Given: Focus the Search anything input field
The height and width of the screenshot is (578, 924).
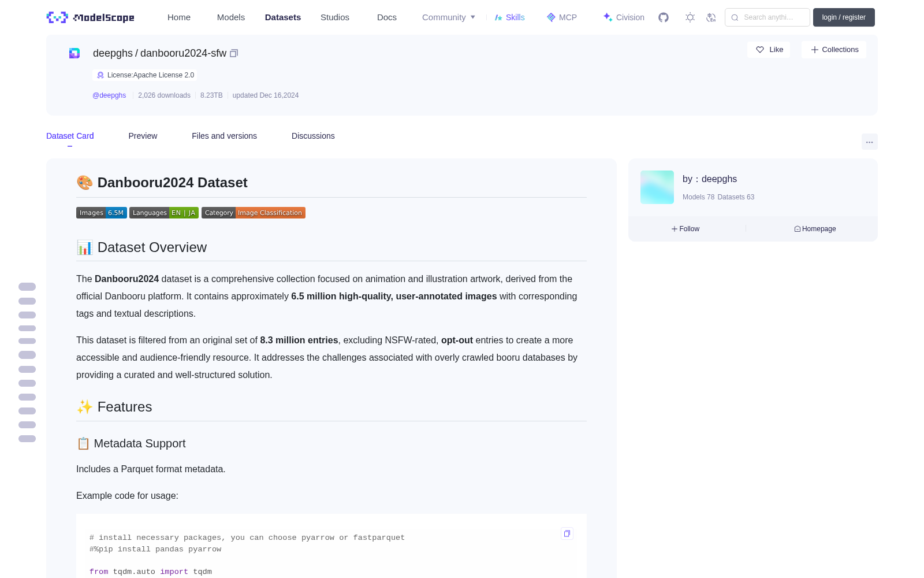Looking at the screenshot, I should pyautogui.click(x=767, y=17).
